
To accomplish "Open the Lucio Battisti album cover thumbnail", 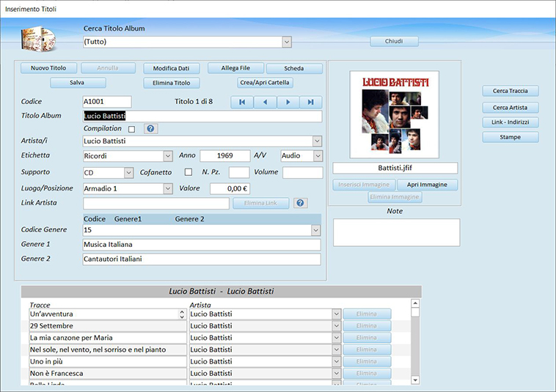I will 395,114.
